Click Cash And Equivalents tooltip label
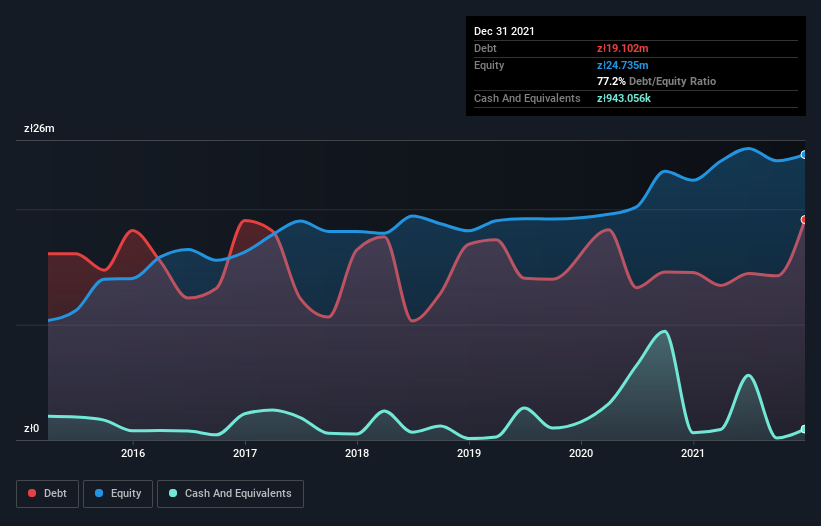 (x=527, y=98)
